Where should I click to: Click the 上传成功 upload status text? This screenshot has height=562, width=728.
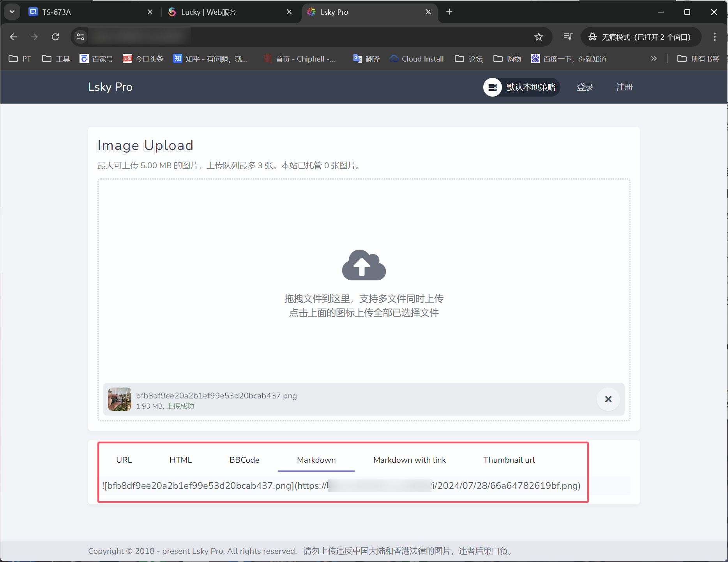(180, 406)
